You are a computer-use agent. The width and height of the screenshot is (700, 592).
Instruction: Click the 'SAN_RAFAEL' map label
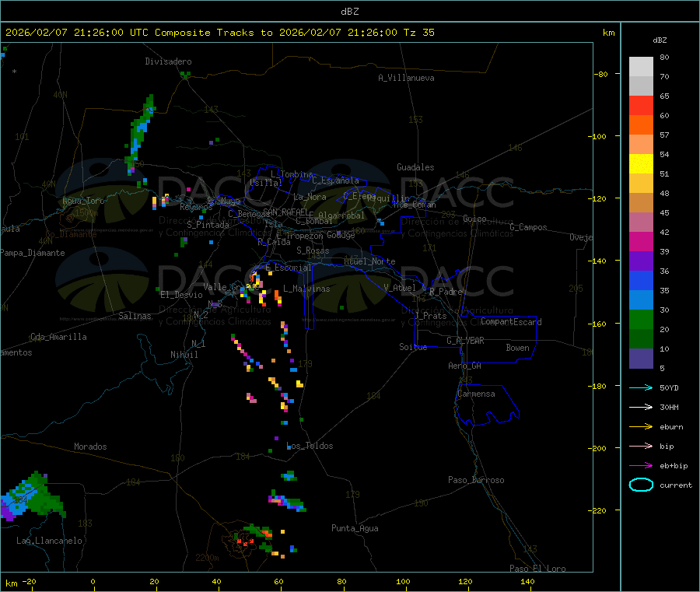click(285, 212)
